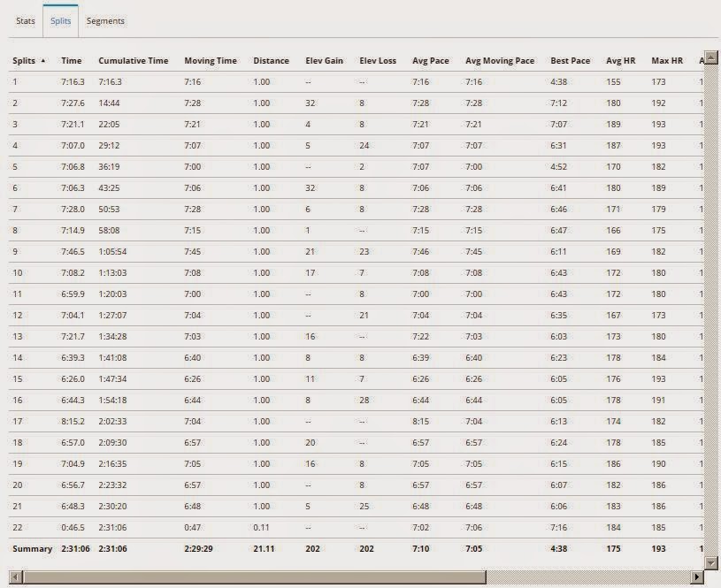Sort by Elev Gain column header
721x588 pixels.
324,61
